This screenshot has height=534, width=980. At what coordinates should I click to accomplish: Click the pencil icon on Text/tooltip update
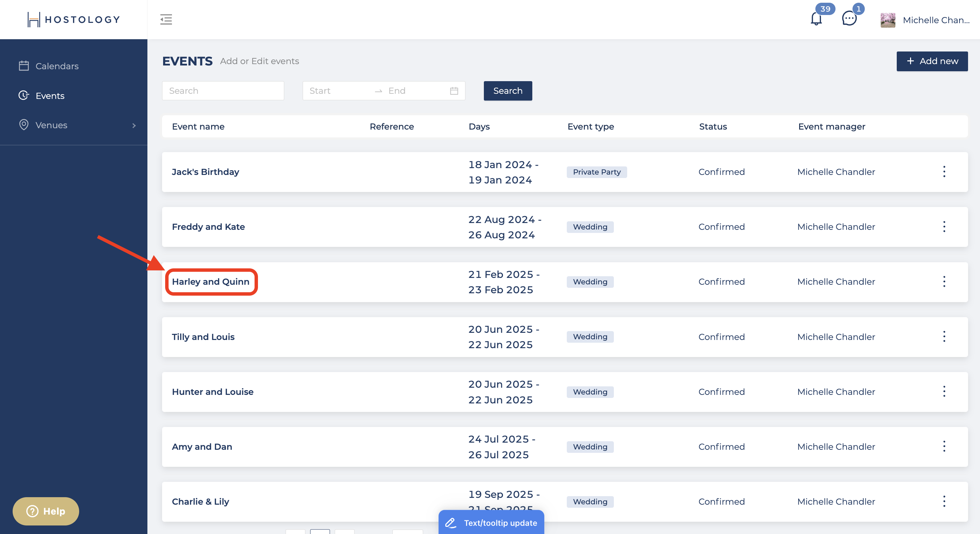tap(450, 523)
